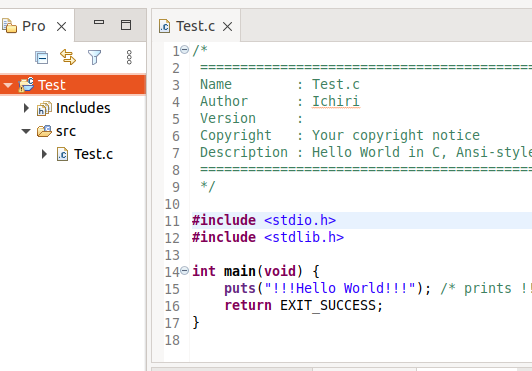Select the Includes tree item
This screenshot has height=371, width=532.
click(x=83, y=108)
